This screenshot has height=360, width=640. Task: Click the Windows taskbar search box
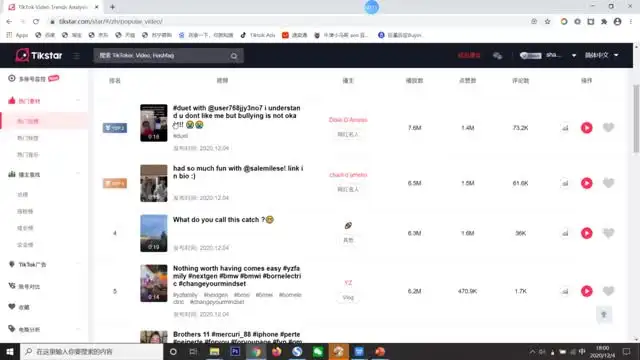coord(92,351)
